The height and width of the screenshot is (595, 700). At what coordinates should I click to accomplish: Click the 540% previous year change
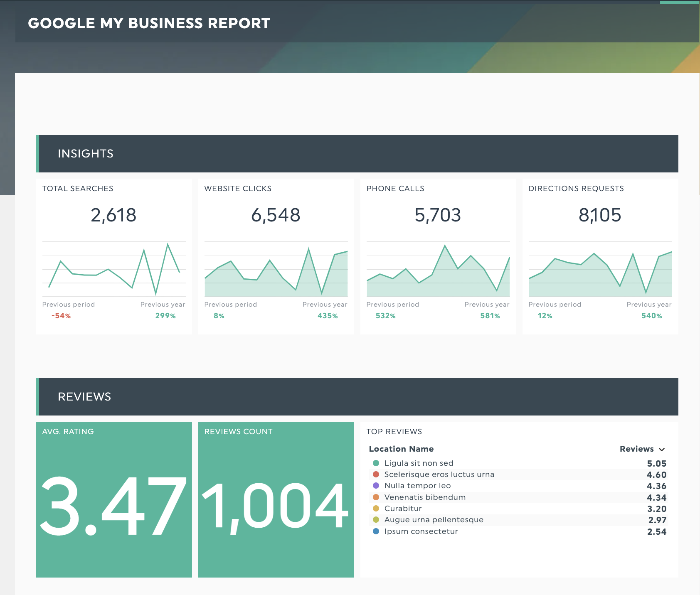click(x=652, y=316)
